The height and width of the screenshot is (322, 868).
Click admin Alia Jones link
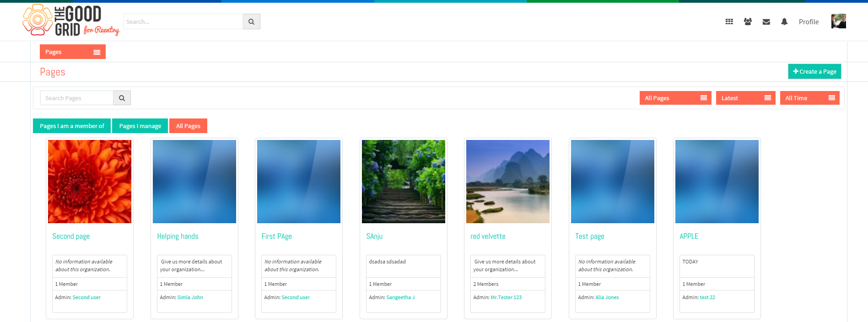click(607, 297)
